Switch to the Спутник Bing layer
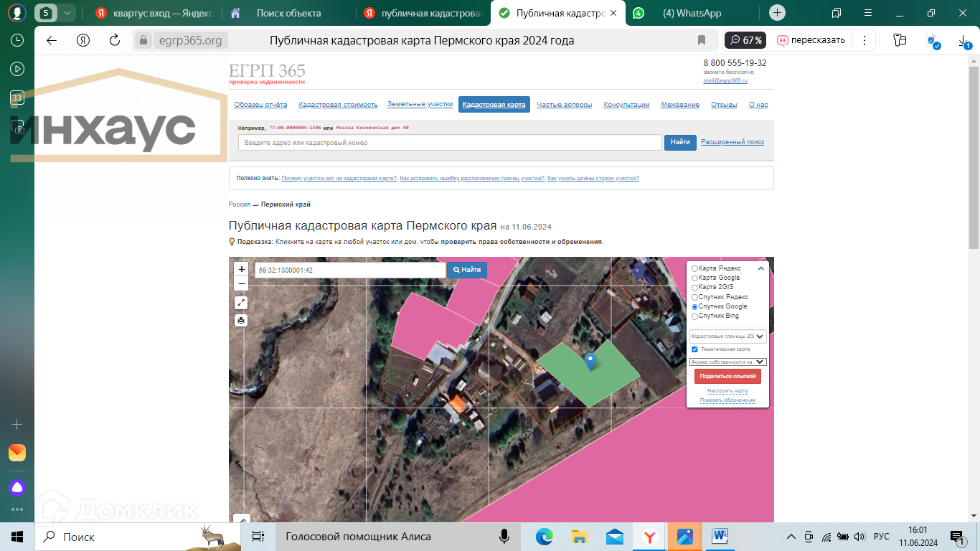This screenshot has width=980, height=551. [694, 316]
